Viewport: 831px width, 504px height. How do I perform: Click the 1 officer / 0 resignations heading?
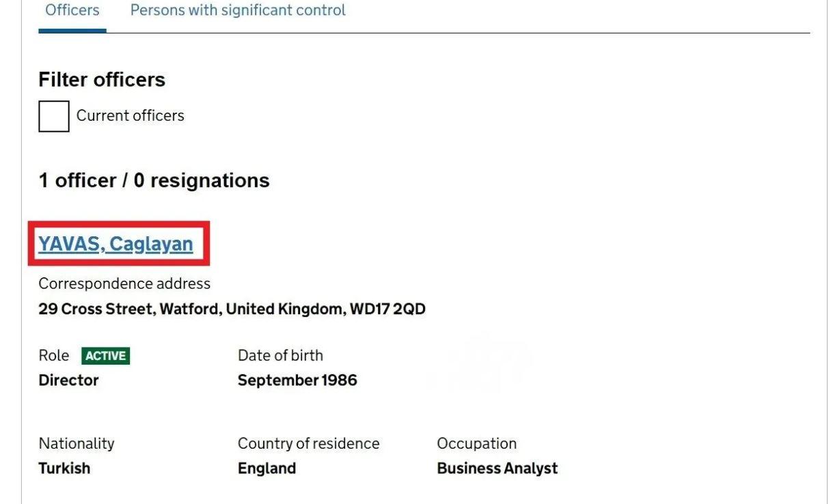(154, 180)
